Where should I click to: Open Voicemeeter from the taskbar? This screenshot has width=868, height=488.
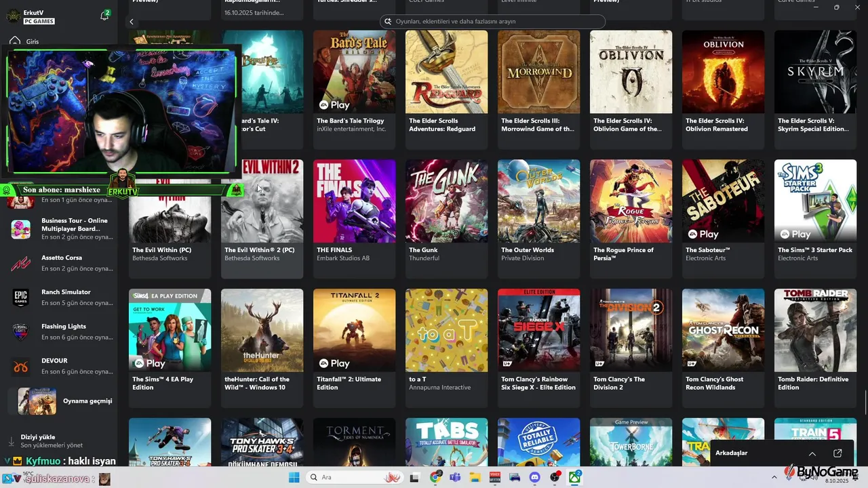coord(495,478)
